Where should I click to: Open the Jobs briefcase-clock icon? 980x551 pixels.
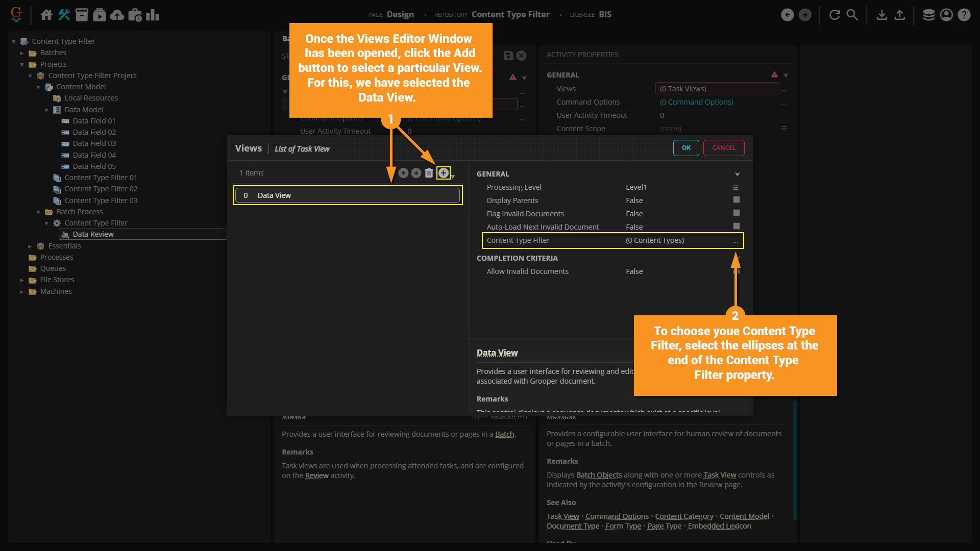pos(135,15)
